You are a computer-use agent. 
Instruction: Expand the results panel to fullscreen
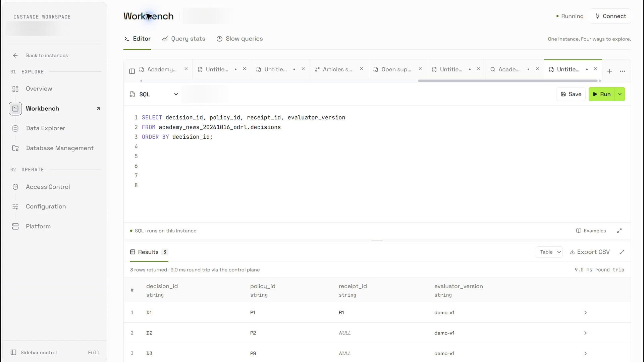(622, 252)
